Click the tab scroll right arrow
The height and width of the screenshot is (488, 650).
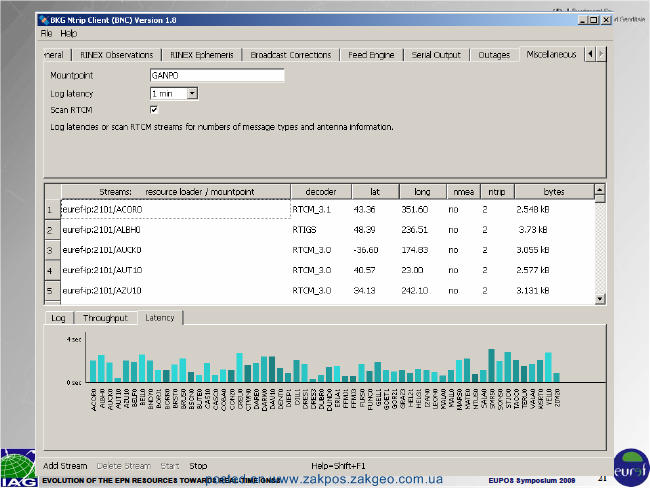601,54
